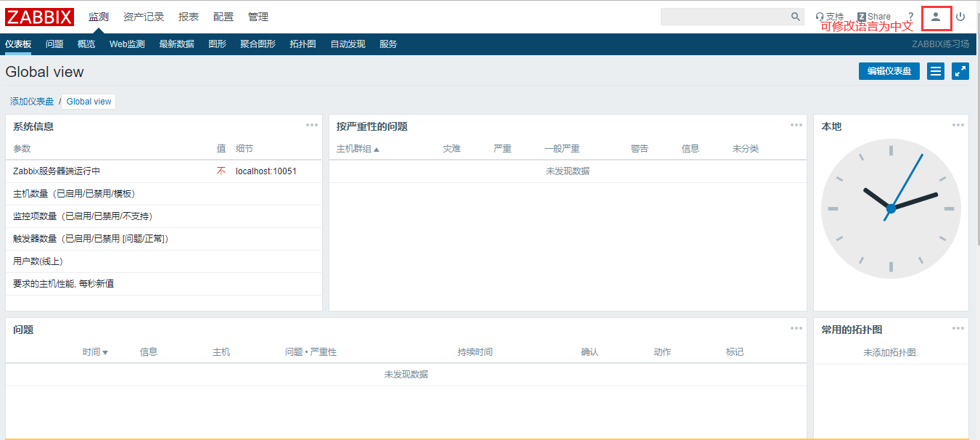The height and width of the screenshot is (440, 980).
Task: Go to the 图形 submenu tab
Action: click(x=217, y=44)
